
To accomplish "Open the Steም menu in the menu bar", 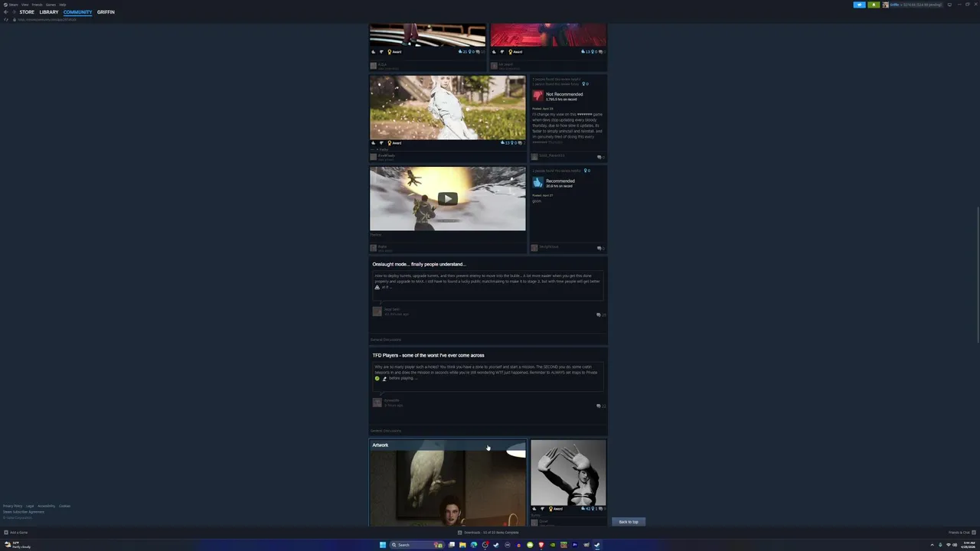I will (13, 5).
